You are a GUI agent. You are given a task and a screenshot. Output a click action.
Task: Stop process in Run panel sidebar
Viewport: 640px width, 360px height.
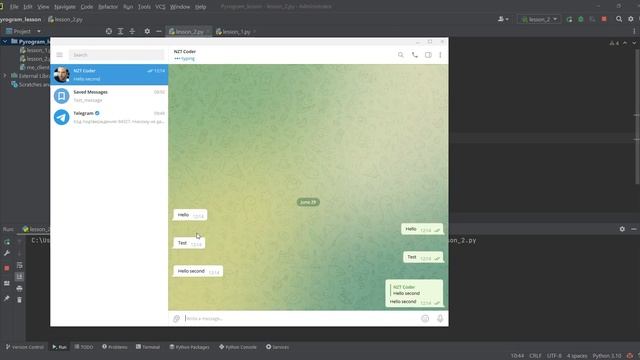point(7,268)
